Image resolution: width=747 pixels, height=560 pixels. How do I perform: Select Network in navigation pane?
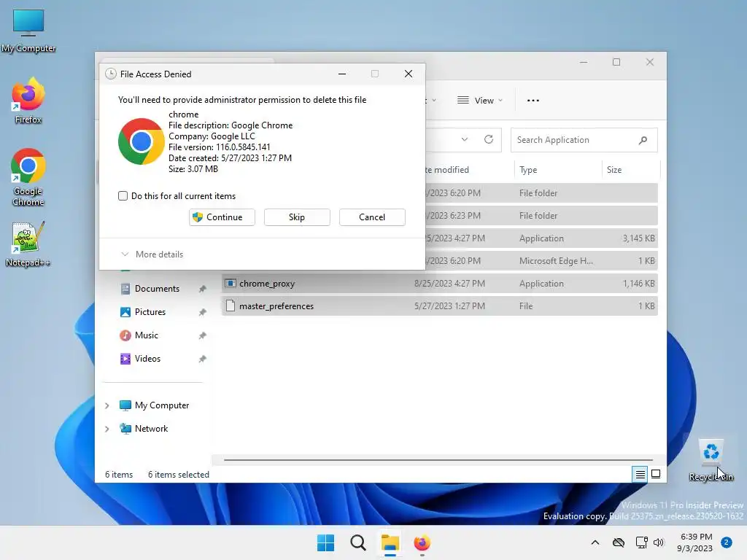pyautogui.click(x=151, y=429)
